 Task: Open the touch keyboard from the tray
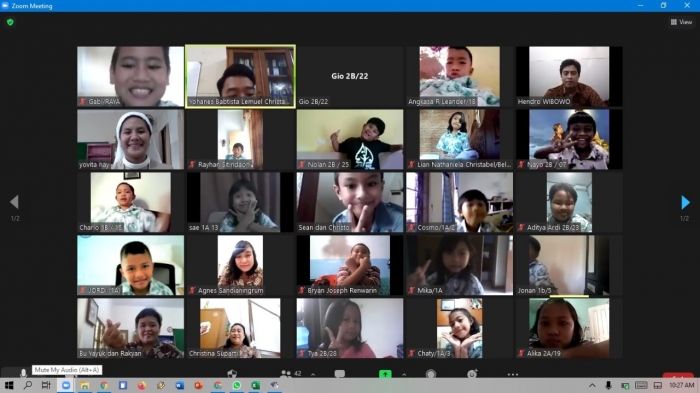click(641, 385)
